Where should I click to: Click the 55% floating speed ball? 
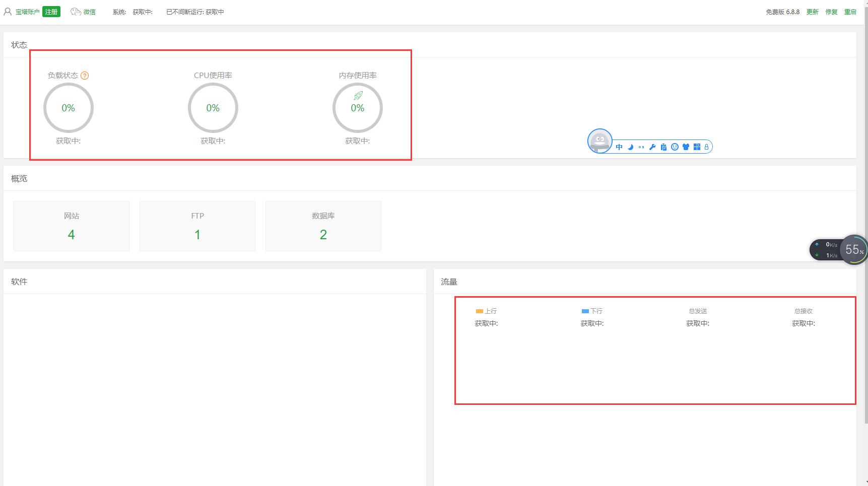(854, 249)
